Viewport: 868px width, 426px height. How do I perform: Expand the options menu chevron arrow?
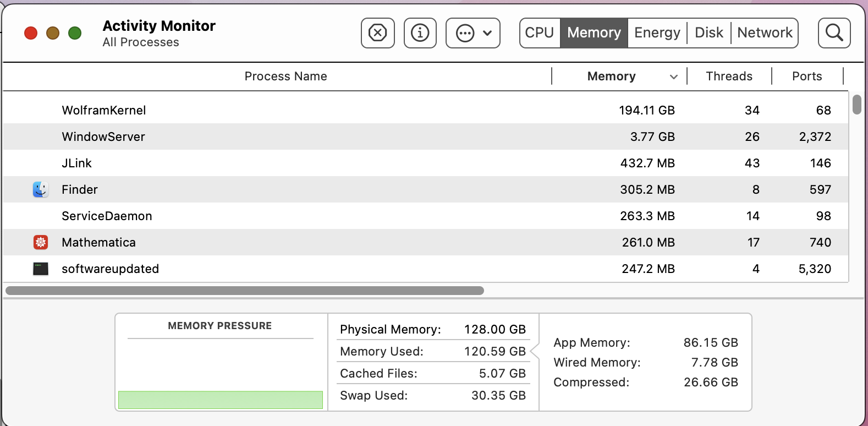(x=487, y=33)
